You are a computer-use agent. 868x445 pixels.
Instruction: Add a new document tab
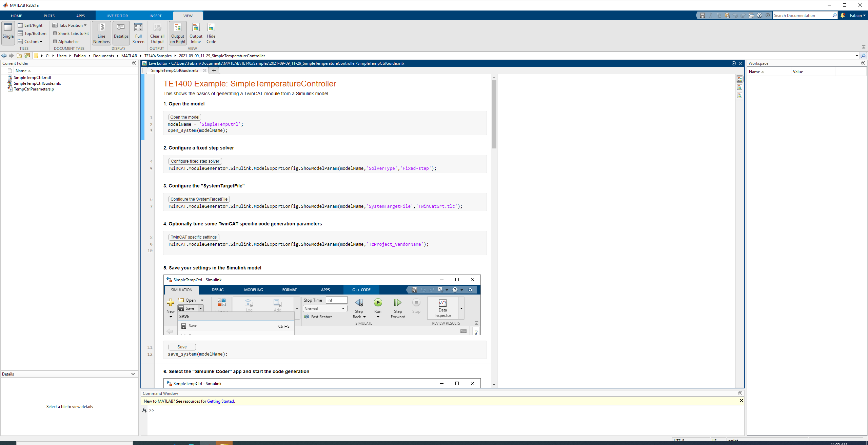point(214,70)
